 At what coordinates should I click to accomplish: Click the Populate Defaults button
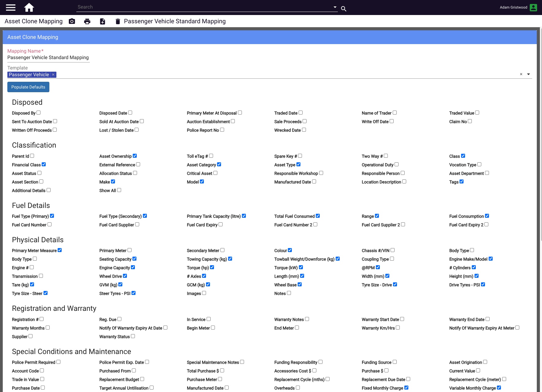click(28, 87)
